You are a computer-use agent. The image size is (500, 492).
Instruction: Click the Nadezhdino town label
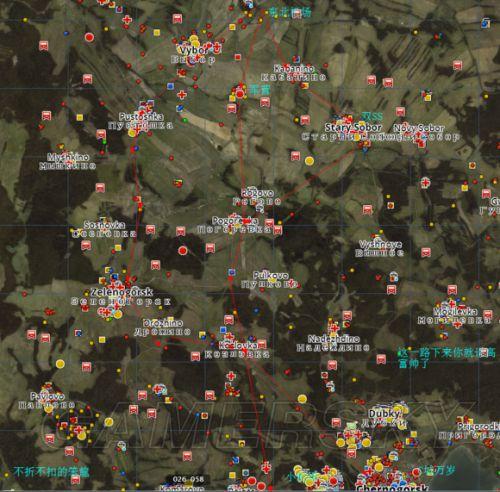334,339
